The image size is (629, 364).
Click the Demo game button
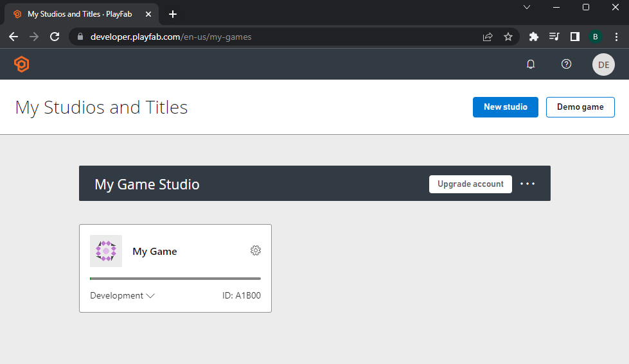click(580, 107)
